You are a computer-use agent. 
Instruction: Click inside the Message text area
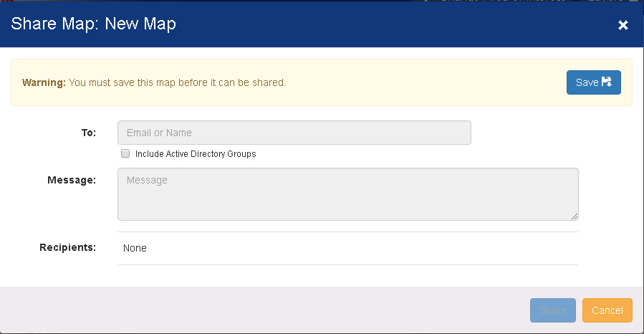[347, 194]
